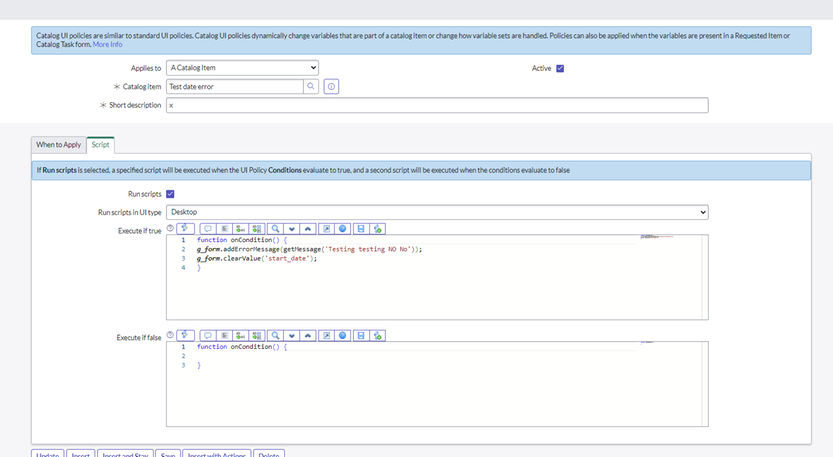Click Replace icon in Execute if false toolbar
This screenshot has height=457, width=833.
tap(241, 335)
